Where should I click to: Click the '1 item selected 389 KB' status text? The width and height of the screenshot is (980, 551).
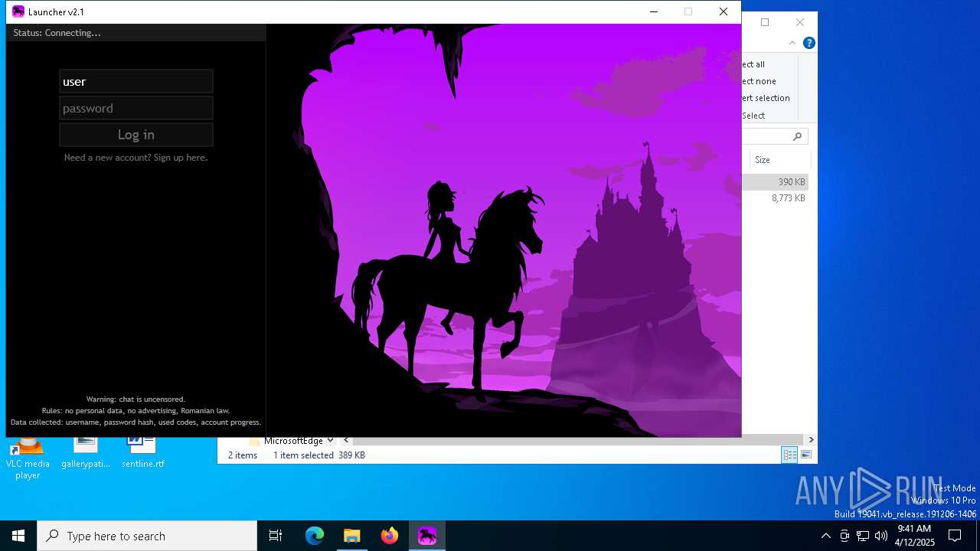pyautogui.click(x=319, y=455)
